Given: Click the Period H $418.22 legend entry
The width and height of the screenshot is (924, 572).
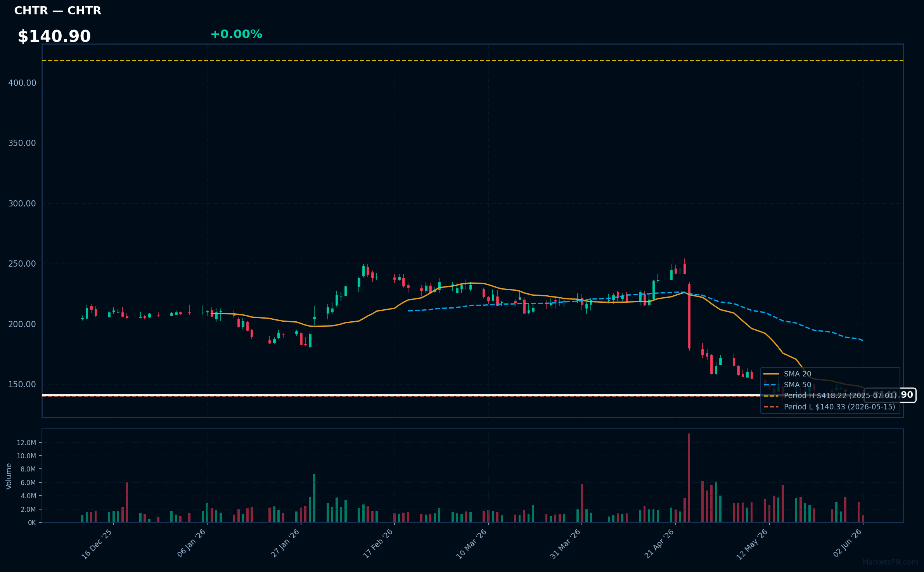Looking at the screenshot, I should click(830, 395).
